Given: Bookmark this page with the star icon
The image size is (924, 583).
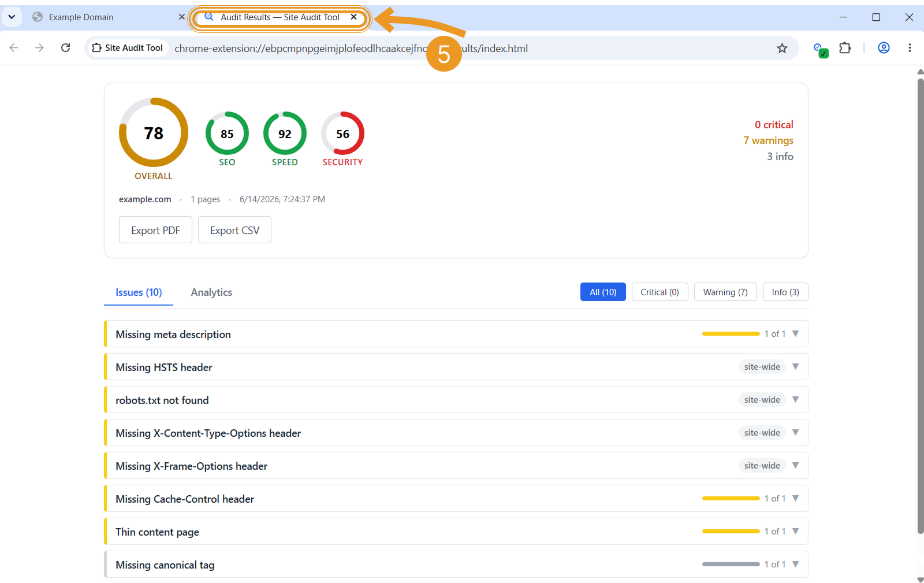Looking at the screenshot, I should [x=782, y=48].
